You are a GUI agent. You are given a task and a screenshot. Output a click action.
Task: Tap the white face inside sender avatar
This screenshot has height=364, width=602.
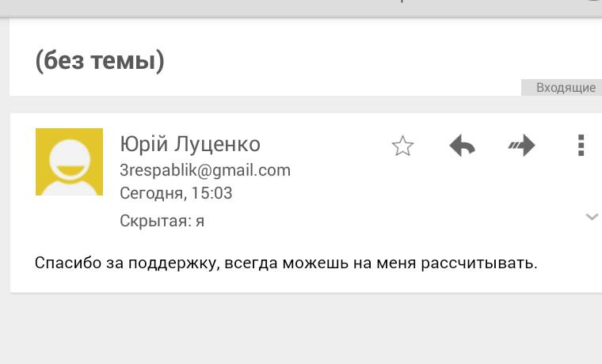(x=70, y=159)
